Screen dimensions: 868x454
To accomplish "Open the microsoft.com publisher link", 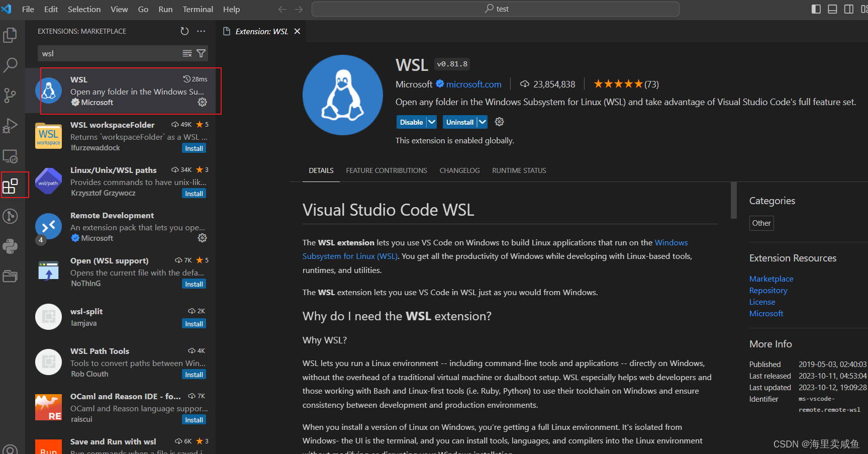I will click(473, 84).
